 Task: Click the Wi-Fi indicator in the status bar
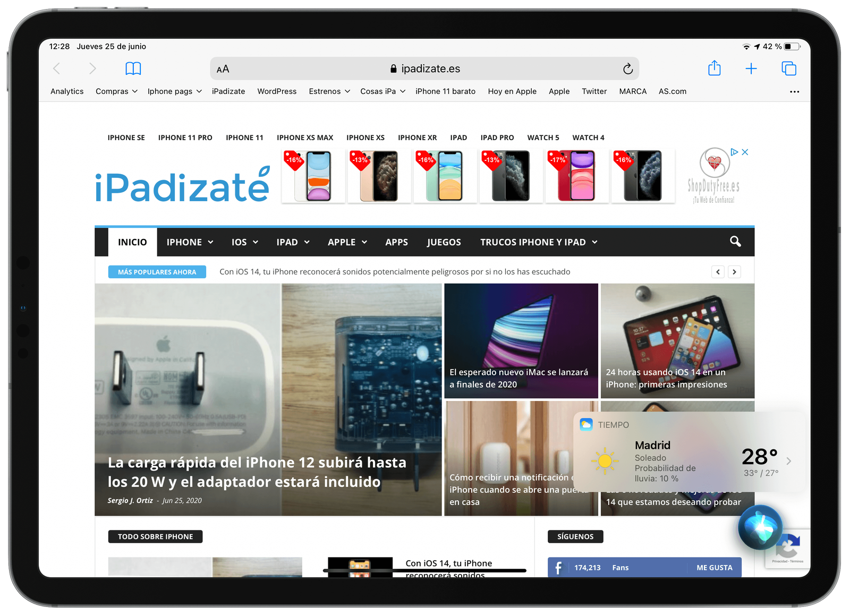coord(746,47)
